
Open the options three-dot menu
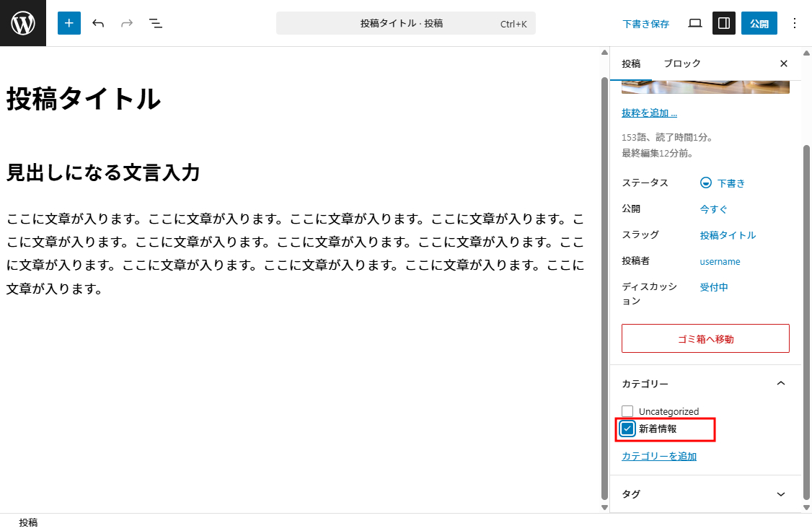[x=795, y=23]
